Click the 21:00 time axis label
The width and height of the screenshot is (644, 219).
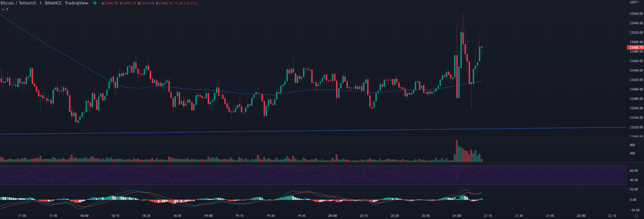(x=457, y=216)
